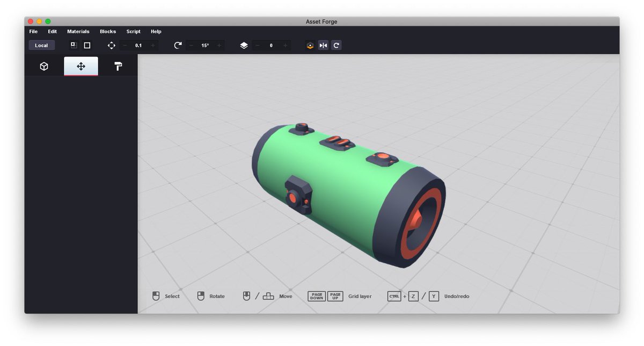The image size is (644, 346).
Task: Switch to the paint roller tab
Action: tap(118, 66)
